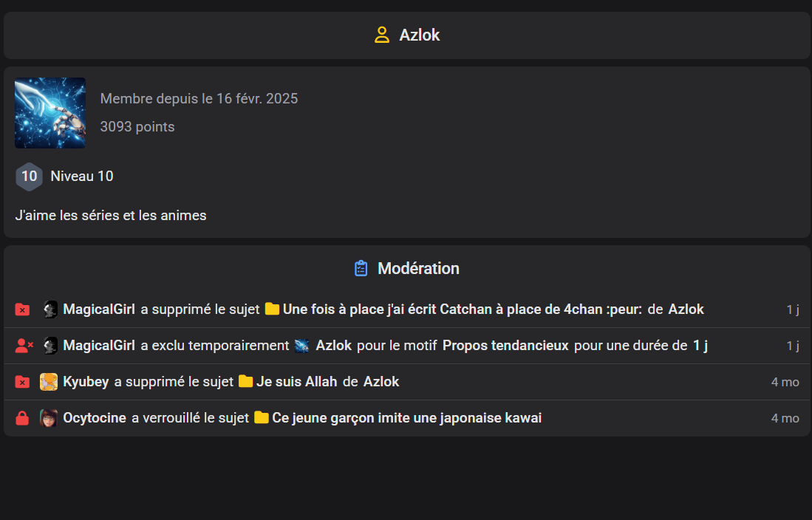The image size is (812, 520).
Task: Click the red padlock locked-topic icon
Action: [x=22, y=418]
